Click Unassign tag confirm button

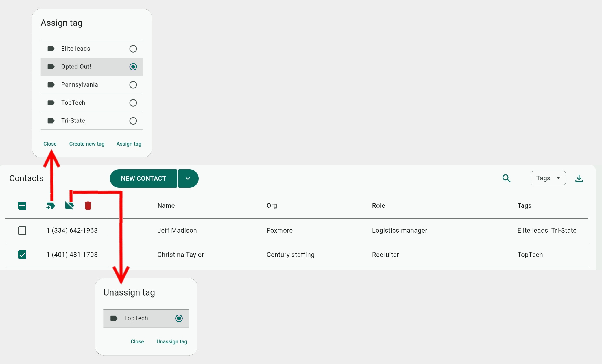172,341
